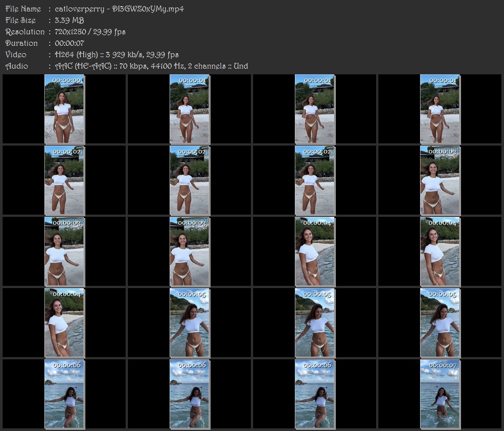Select the "3.39 MB" file size value
Screen dimensions: 504x431
(69, 20)
